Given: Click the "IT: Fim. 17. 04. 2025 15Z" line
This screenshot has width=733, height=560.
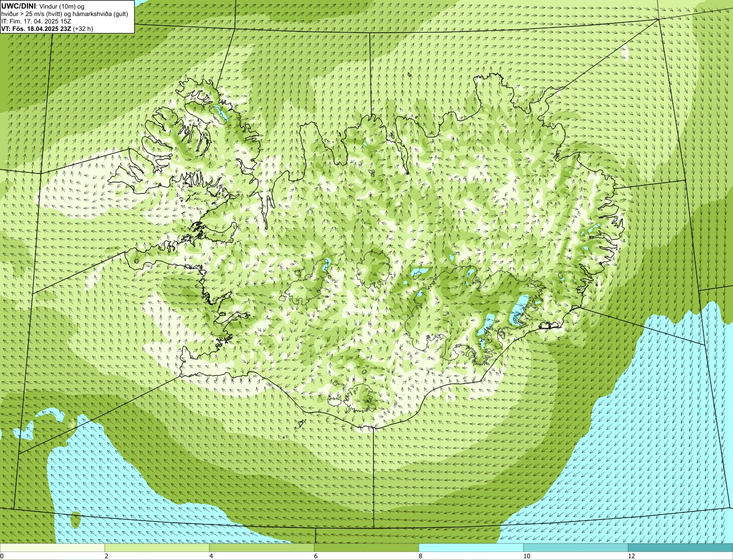Looking at the screenshot, I should [x=36, y=21].
